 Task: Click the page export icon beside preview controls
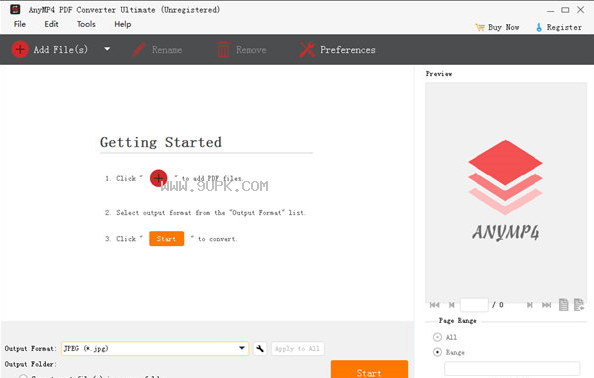(579, 305)
